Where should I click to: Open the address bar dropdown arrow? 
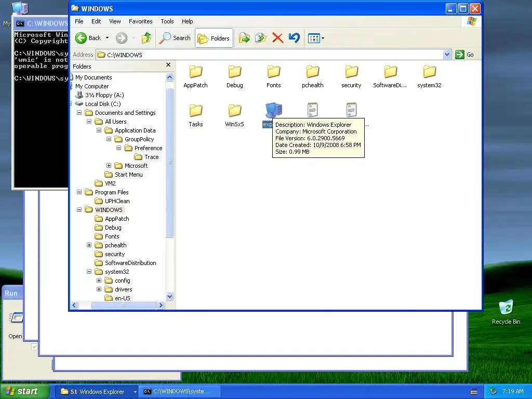(x=447, y=55)
